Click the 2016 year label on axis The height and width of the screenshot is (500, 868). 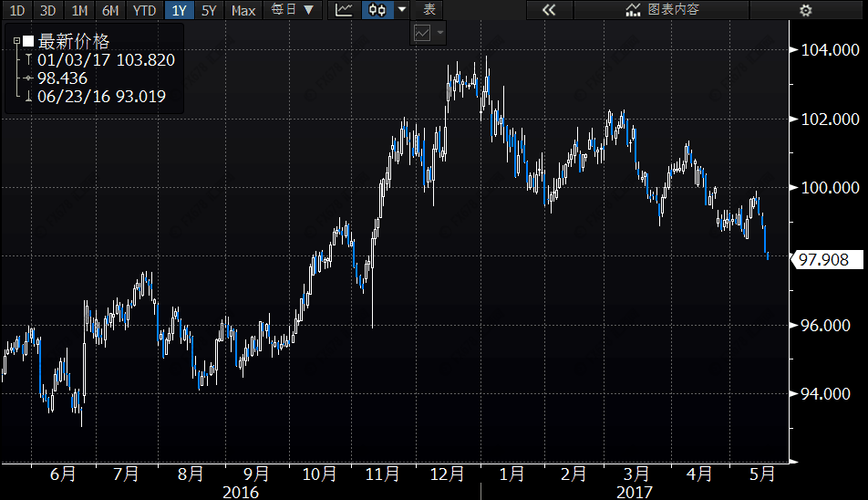point(241,492)
